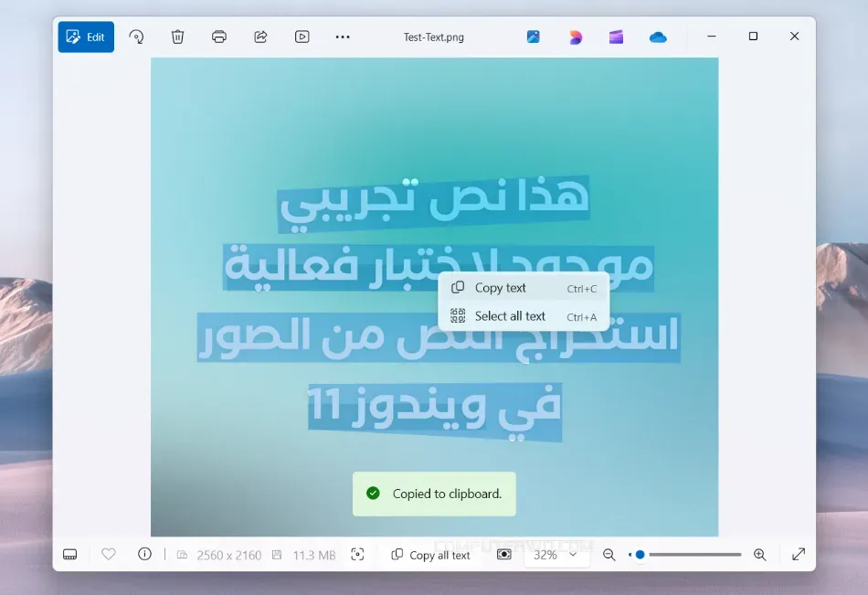Toggle the filmstrip icon in the status bar
The height and width of the screenshot is (595, 868).
[x=69, y=555]
